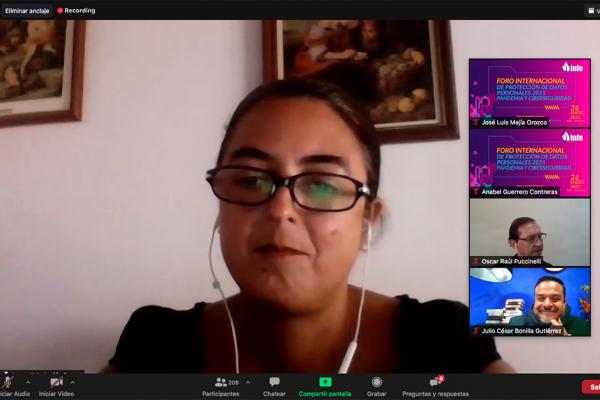The height and width of the screenshot is (400, 600).
Task: Click the red 4 badge on Preguntas y respuestas
Action: [x=441, y=379]
